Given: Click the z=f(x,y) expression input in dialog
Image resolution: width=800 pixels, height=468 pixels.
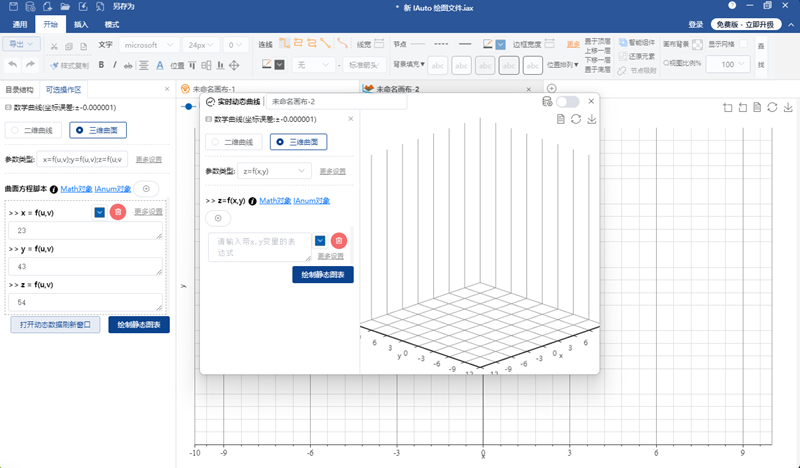Looking at the screenshot, I should point(260,247).
